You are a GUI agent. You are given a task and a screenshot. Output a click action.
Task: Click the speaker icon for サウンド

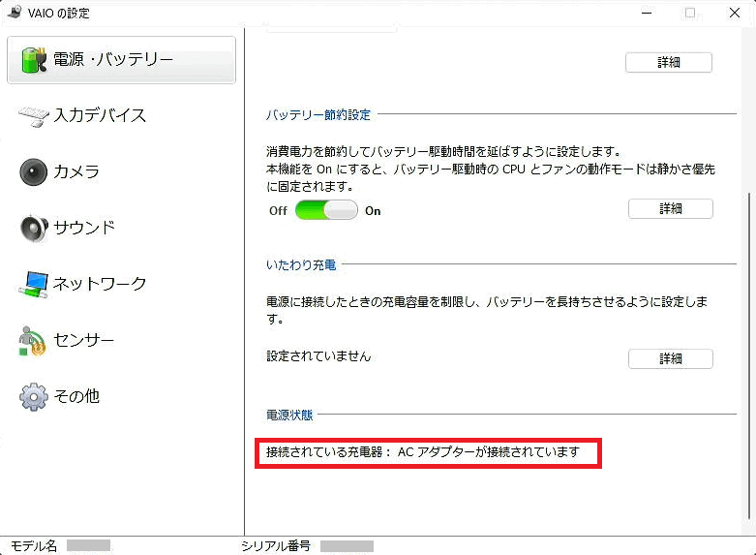coord(34,228)
